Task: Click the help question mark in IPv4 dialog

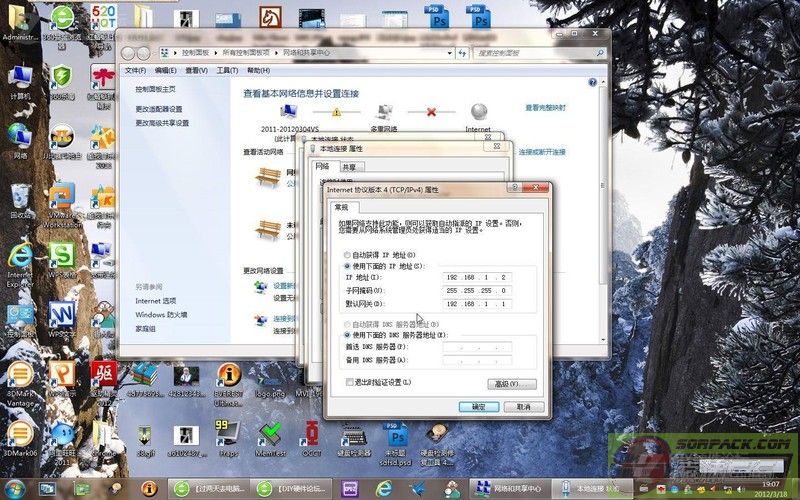Action: click(x=514, y=188)
